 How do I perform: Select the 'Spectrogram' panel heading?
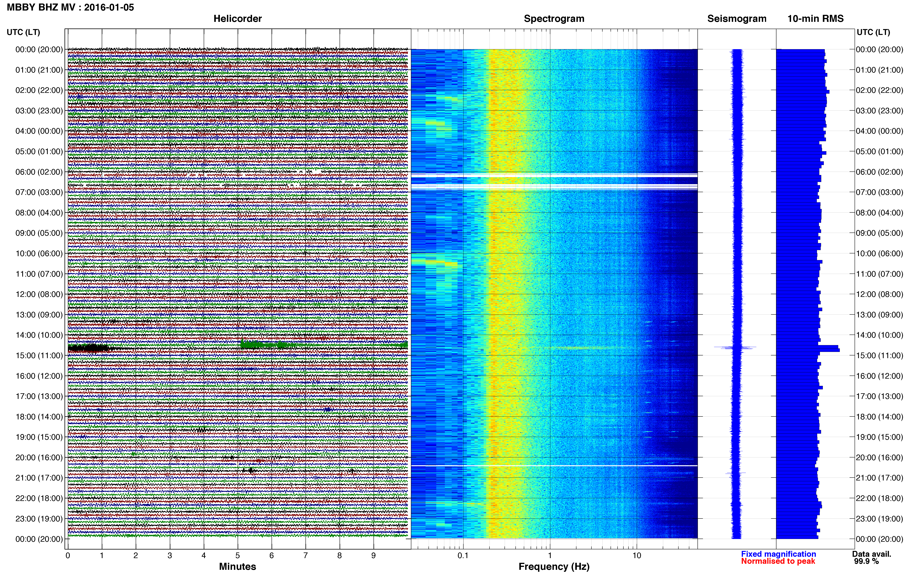pos(554,19)
